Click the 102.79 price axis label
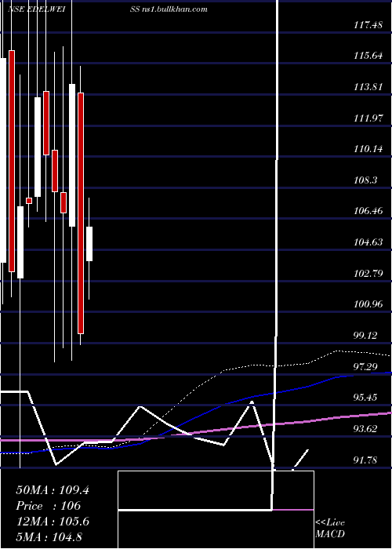The height and width of the screenshot is (549, 392). click(368, 273)
